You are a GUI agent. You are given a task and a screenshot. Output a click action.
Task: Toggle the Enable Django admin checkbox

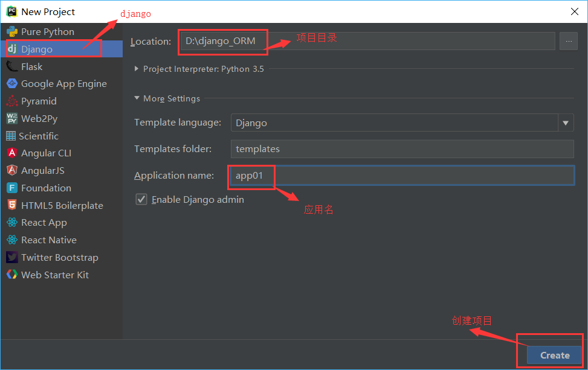[141, 199]
